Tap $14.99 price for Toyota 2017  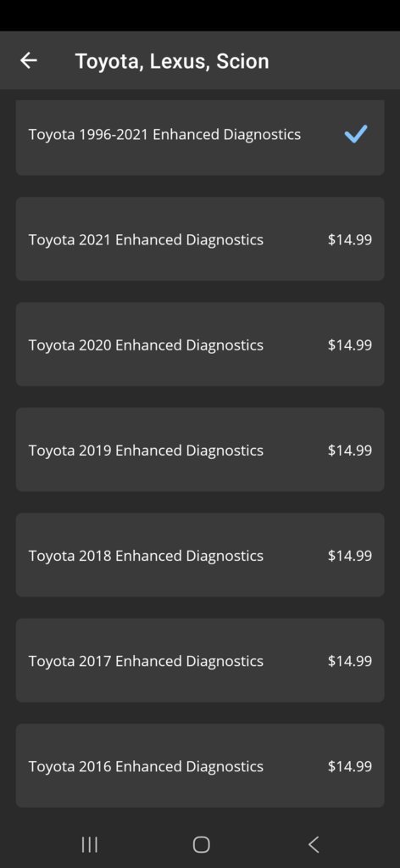point(350,660)
